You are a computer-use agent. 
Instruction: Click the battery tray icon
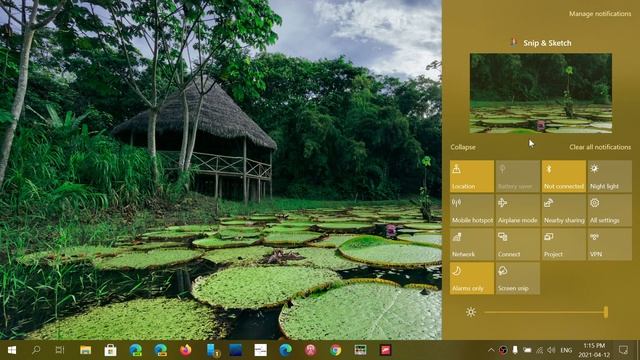[x=527, y=350]
